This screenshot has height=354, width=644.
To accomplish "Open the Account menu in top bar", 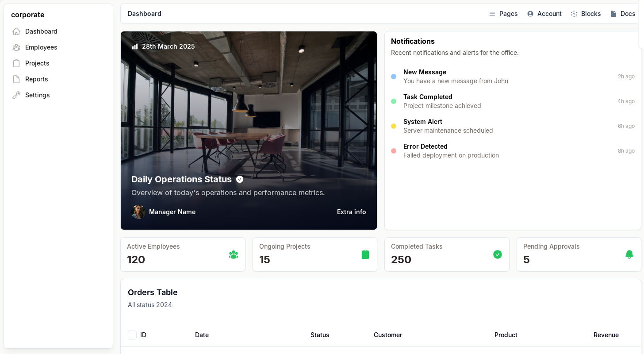I will [544, 14].
